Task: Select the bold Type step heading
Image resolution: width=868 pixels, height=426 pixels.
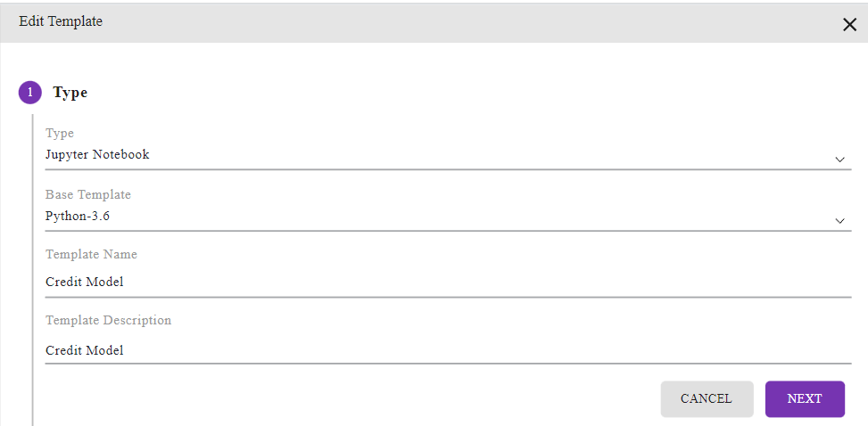Action: click(x=70, y=93)
